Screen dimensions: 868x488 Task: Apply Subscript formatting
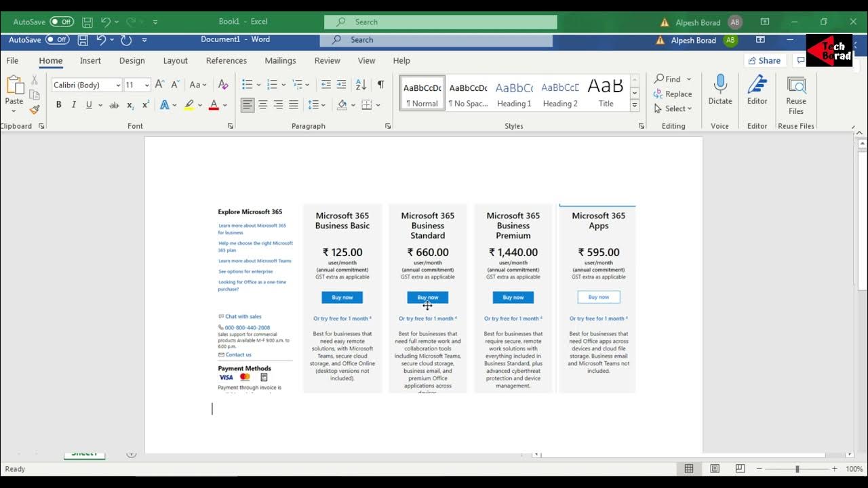pyautogui.click(x=130, y=105)
